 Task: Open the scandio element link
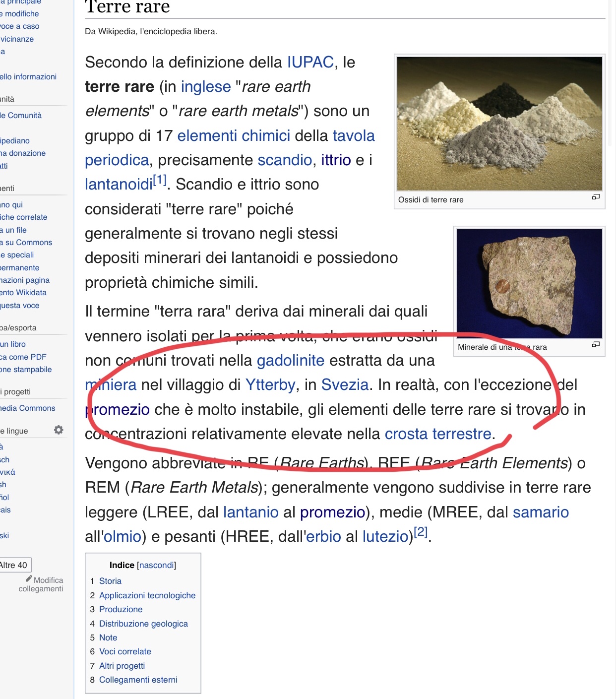(285, 160)
